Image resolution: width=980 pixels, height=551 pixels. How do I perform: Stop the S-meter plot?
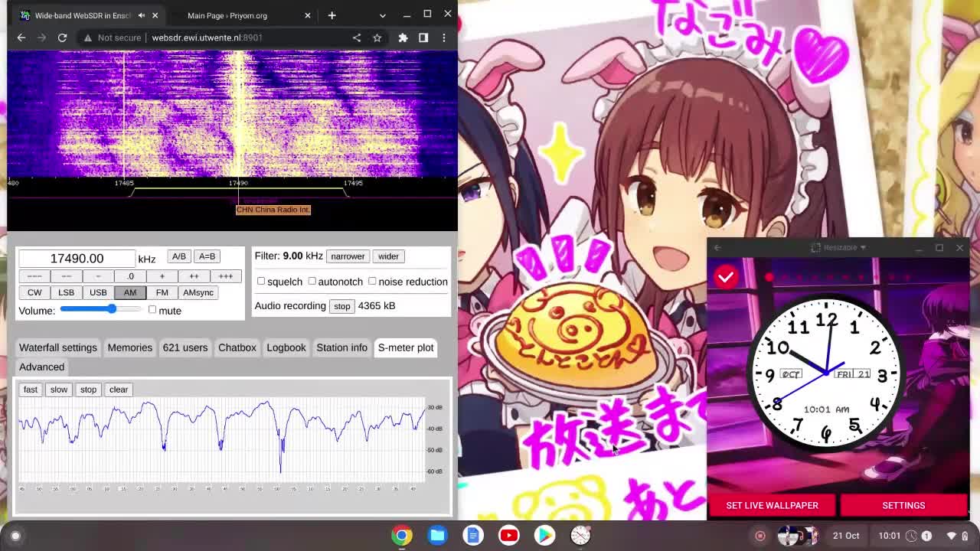[88, 390]
